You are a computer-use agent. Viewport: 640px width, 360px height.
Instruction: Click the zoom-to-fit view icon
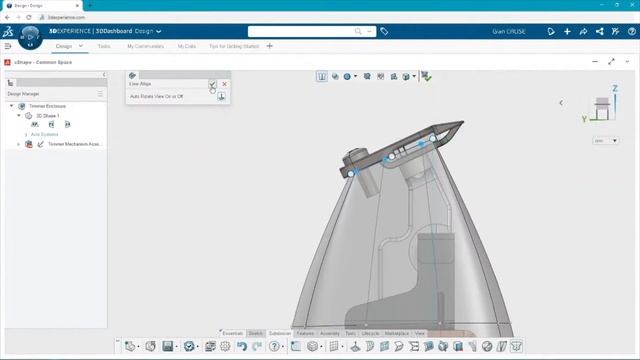pyautogui.click(x=367, y=76)
